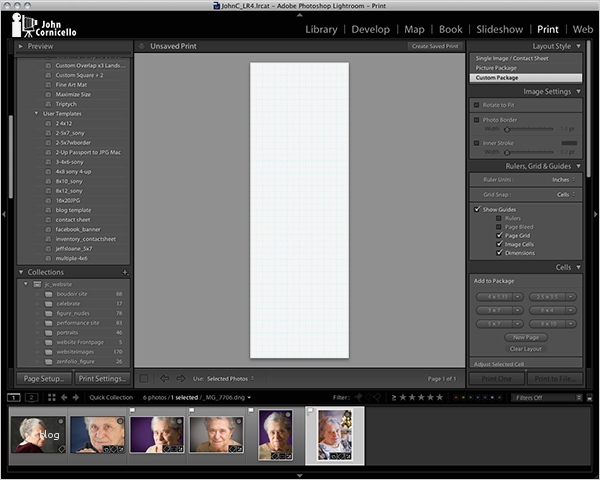Click the first page square icon in toolbar

[144, 379]
